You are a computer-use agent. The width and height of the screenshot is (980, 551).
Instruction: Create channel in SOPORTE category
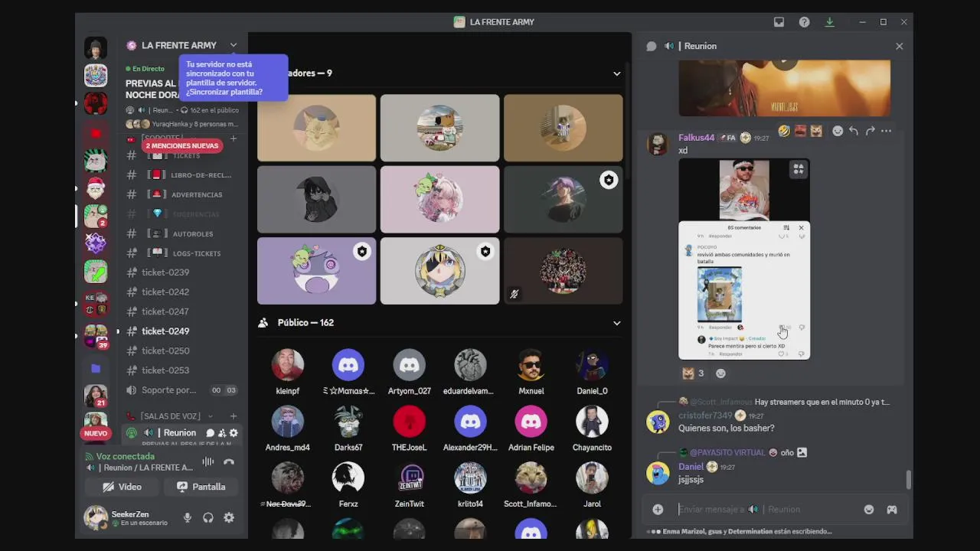pos(234,139)
